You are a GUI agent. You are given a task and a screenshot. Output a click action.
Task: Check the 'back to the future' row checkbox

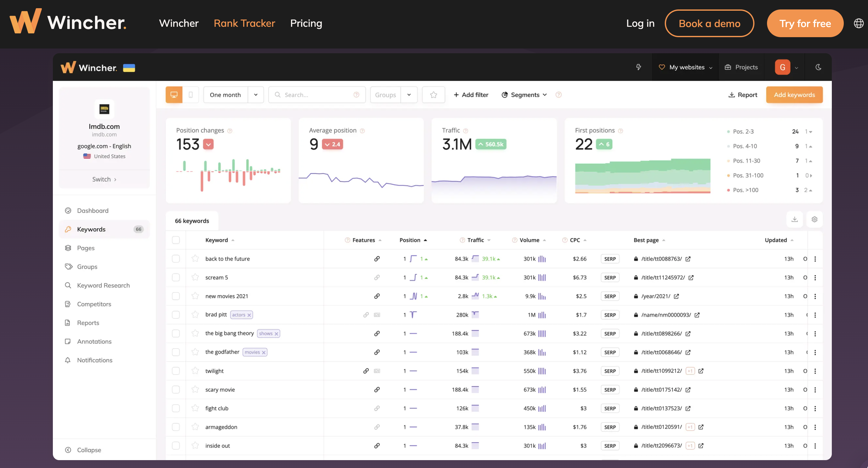pos(176,259)
